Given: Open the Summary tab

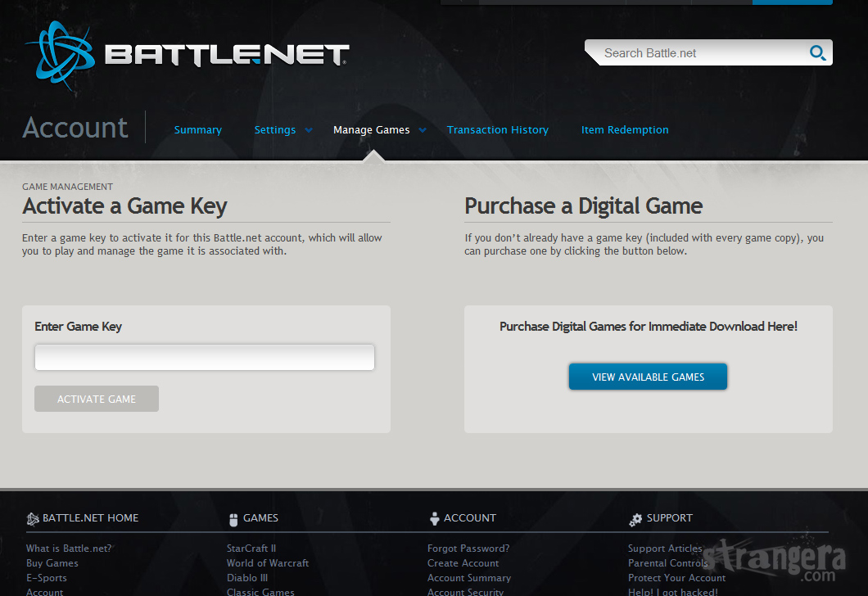Looking at the screenshot, I should (x=198, y=130).
